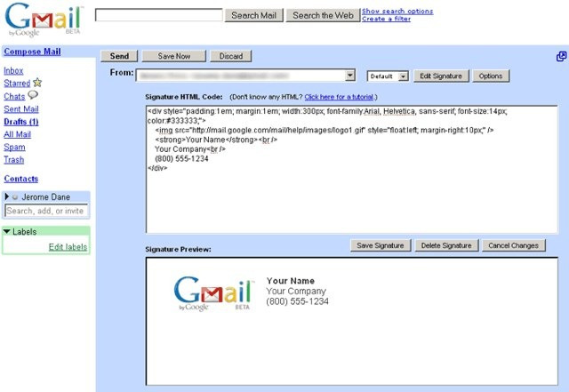Discard the current draft
This screenshot has width=569, height=392.
click(231, 56)
